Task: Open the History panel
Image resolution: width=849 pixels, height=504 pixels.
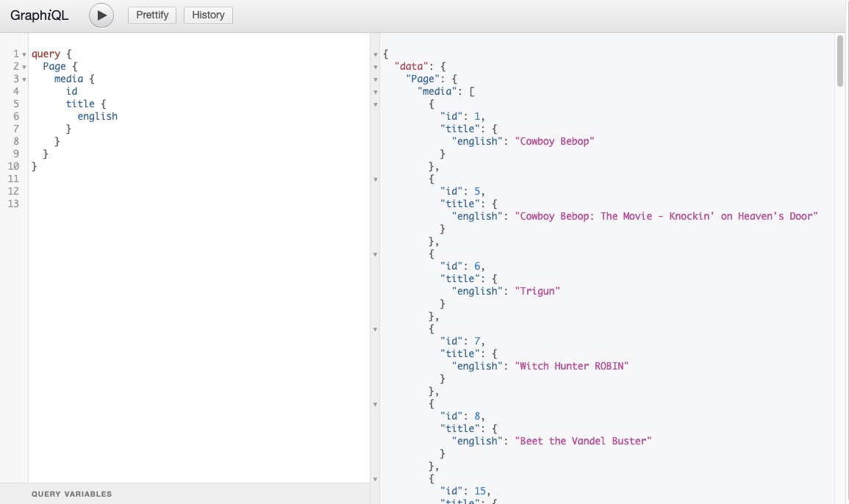Action: [209, 15]
